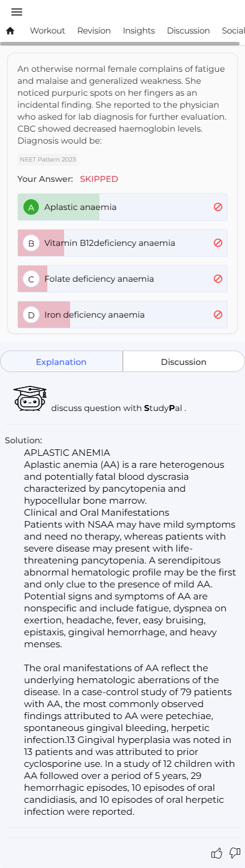Screen dimensions: 245x868
Task: Switch to the Revision tab
Action: (94, 31)
